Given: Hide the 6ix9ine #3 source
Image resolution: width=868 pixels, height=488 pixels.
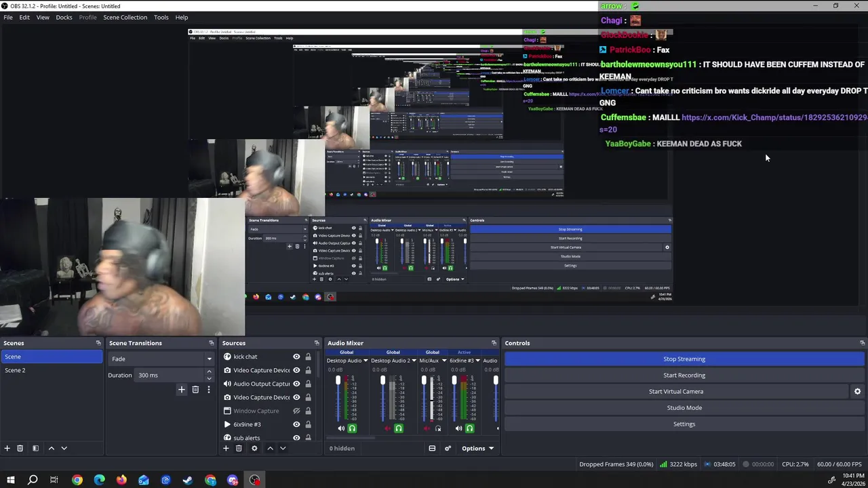Looking at the screenshot, I should [x=296, y=424].
